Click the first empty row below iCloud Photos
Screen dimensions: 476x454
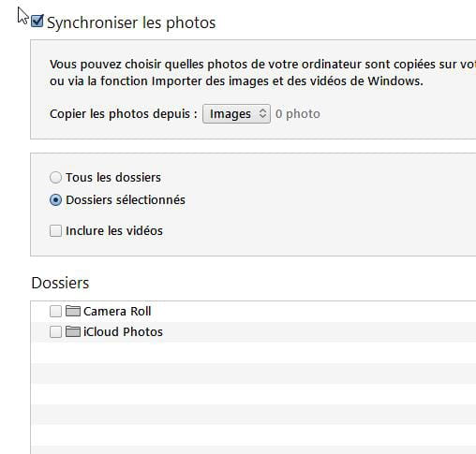[x=253, y=353]
